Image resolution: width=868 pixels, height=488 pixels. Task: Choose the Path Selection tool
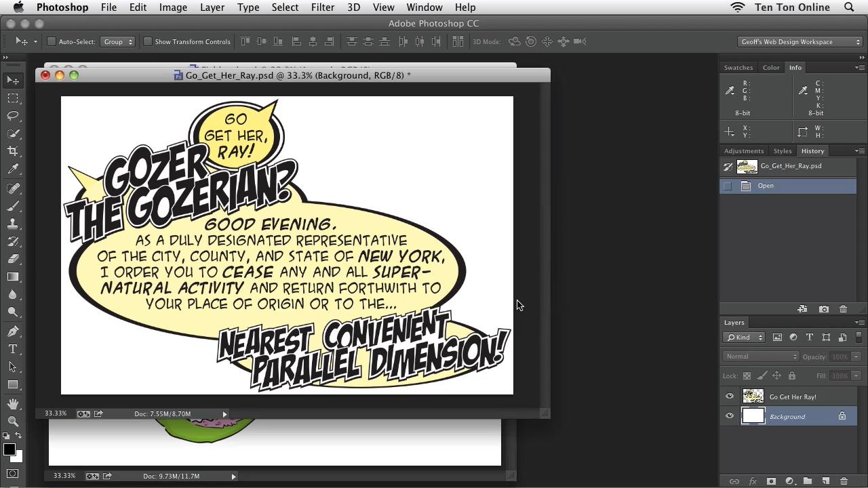click(x=13, y=367)
